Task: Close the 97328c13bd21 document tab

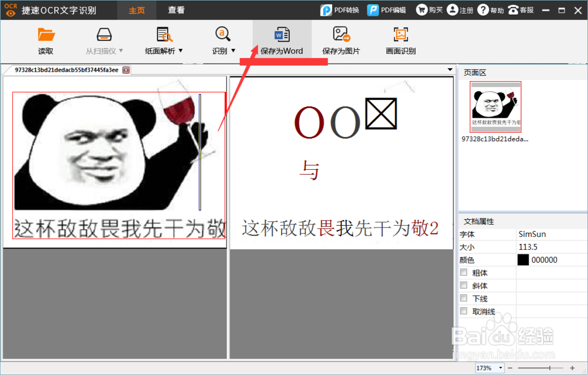Action: [x=126, y=70]
